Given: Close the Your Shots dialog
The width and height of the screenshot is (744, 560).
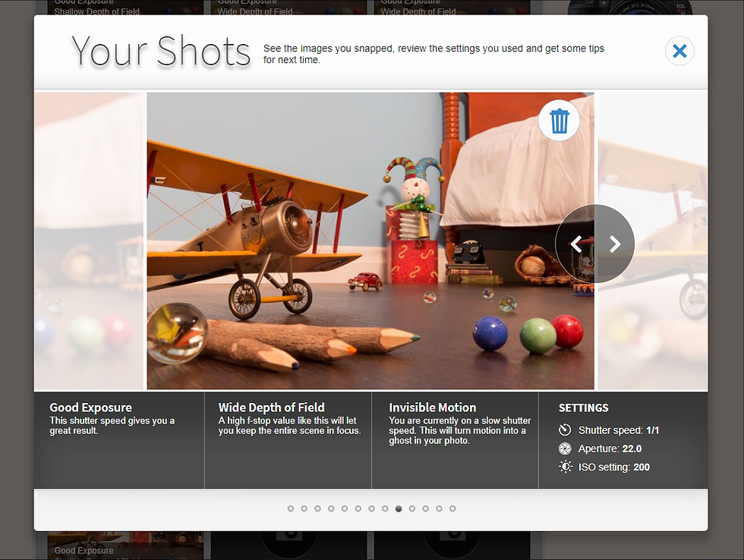Looking at the screenshot, I should pos(679,51).
